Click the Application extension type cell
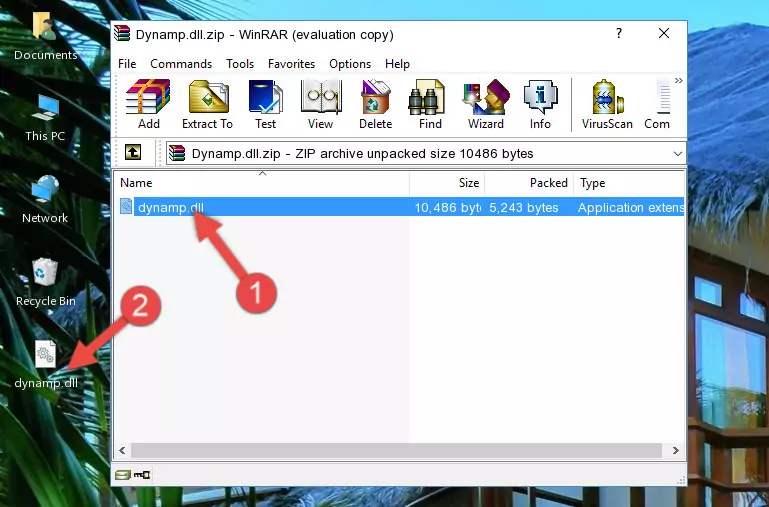 pos(631,208)
